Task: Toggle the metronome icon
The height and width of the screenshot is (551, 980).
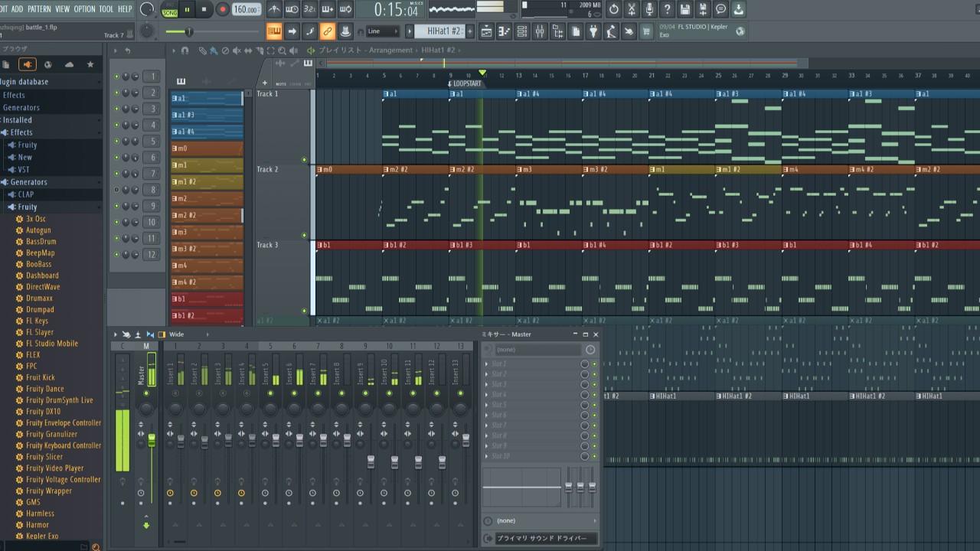Action: pos(274,9)
